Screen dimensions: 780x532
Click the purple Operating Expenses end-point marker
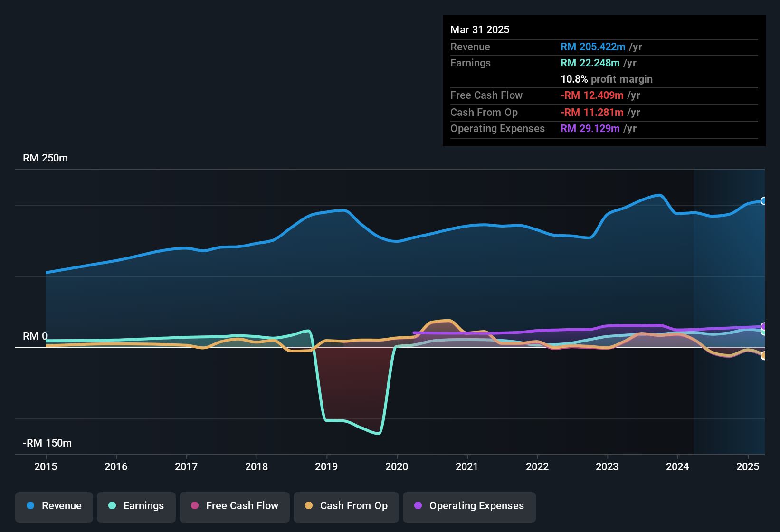764,326
